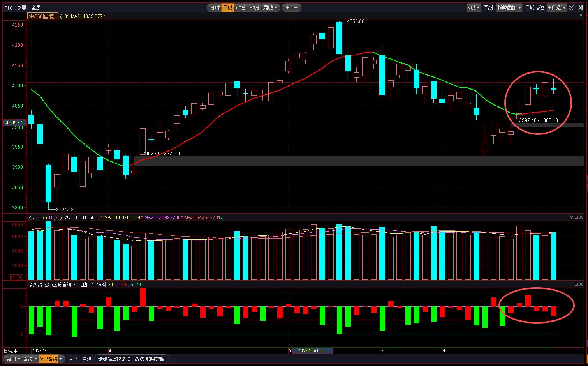Open the MA666[自编] indicator dropdown
Screen dimensions: 588x366
(x=43, y=16)
